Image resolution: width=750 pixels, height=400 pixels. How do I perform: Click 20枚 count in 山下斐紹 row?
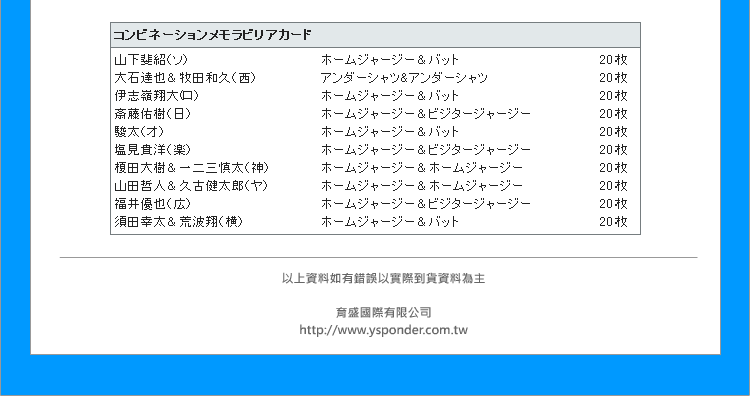(613, 60)
